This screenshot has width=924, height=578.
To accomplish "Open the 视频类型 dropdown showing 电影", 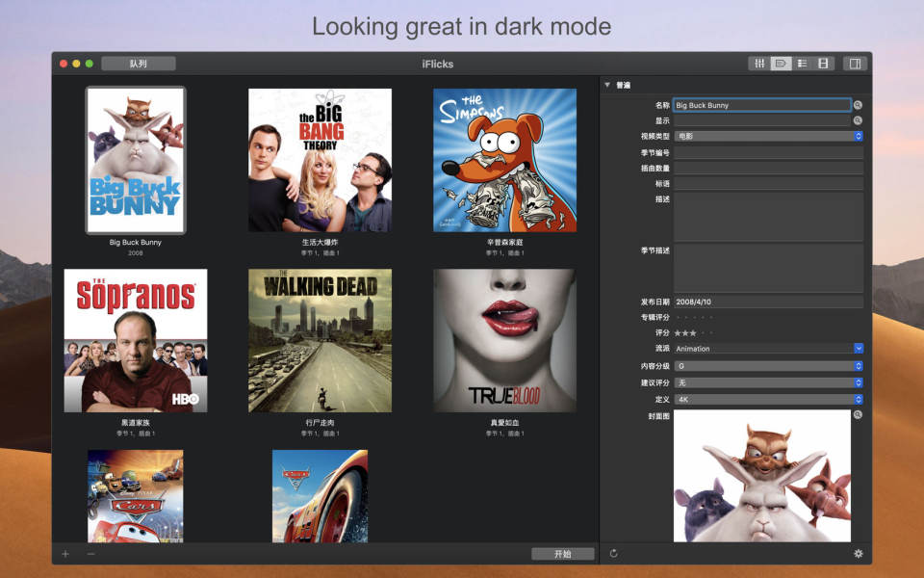I will (x=768, y=136).
